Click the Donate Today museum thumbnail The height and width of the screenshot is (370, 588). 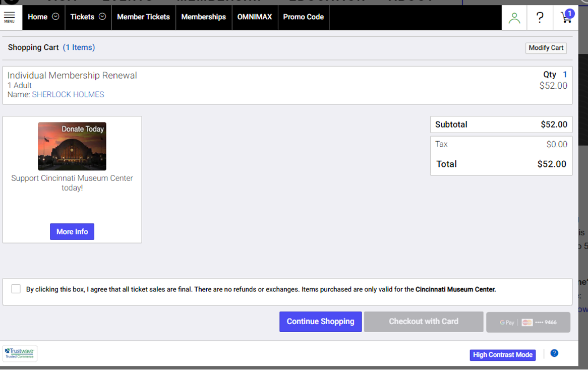coord(72,146)
